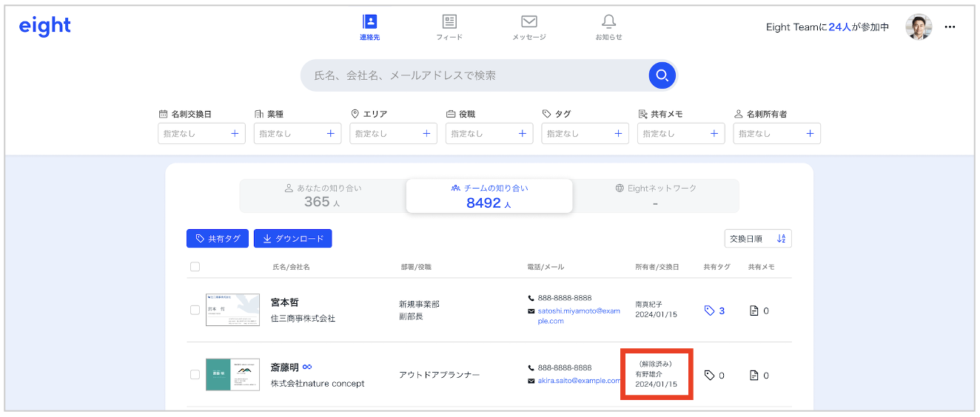This screenshot has height=417, width=980.
Task: Click the name and company search field
Action: (x=474, y=75)
